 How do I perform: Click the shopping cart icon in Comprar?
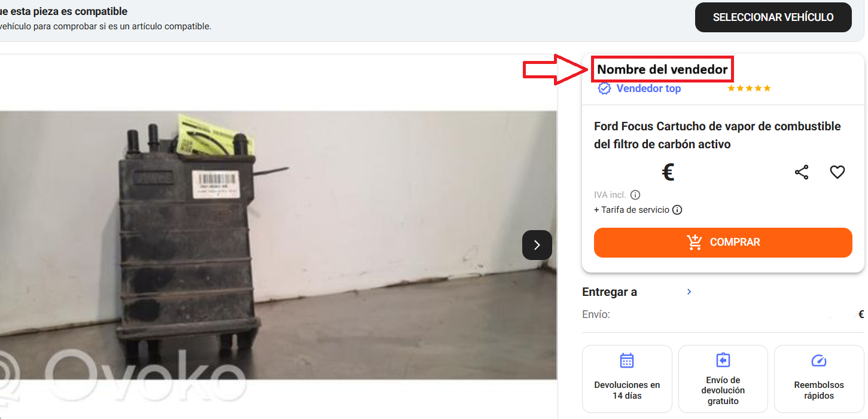click(x=695, y=242)
